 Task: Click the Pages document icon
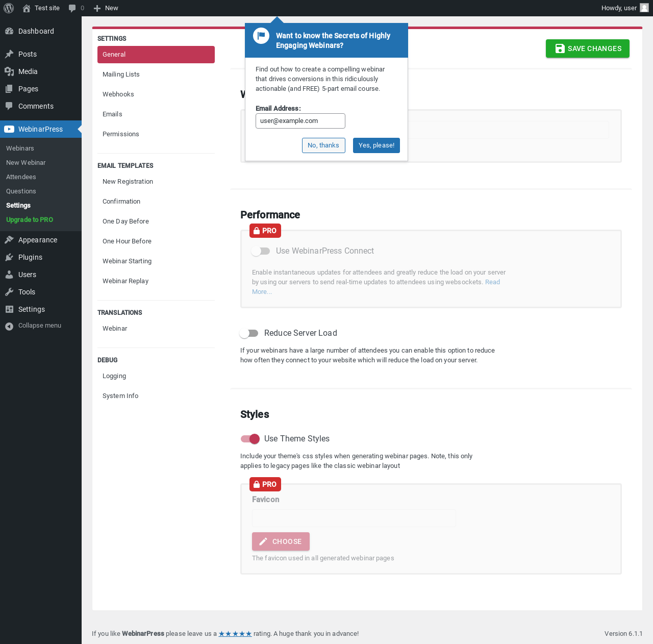pyautogui.click(x=9, y=89)
